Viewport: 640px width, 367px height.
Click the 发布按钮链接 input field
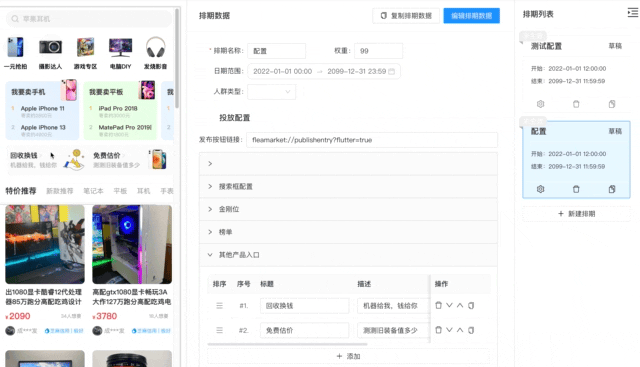372,140
